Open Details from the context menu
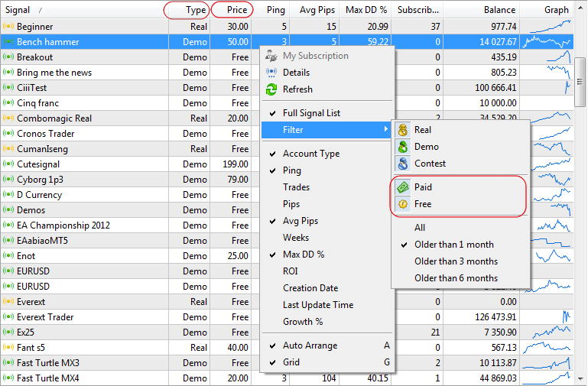The height and width of the screenshot is (386, 588). tap(327, 73)
